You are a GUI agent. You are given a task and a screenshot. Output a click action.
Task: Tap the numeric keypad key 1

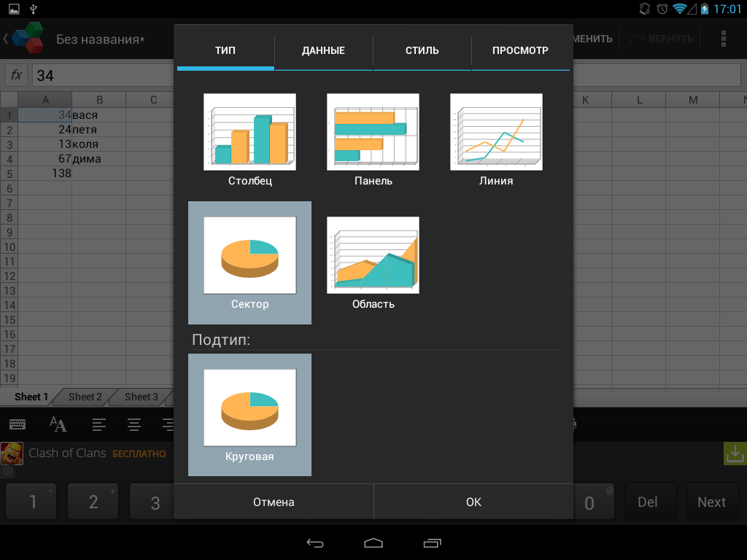pyautogui.click(x=31, y=502)
